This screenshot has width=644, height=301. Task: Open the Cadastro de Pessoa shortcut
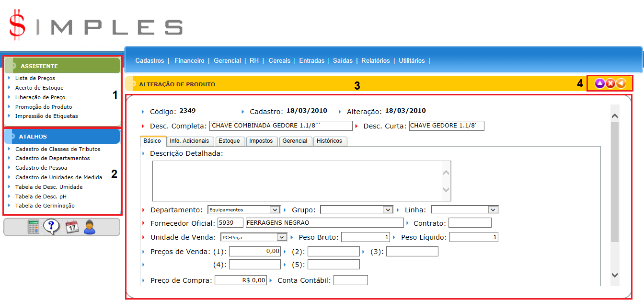(41, 168)
